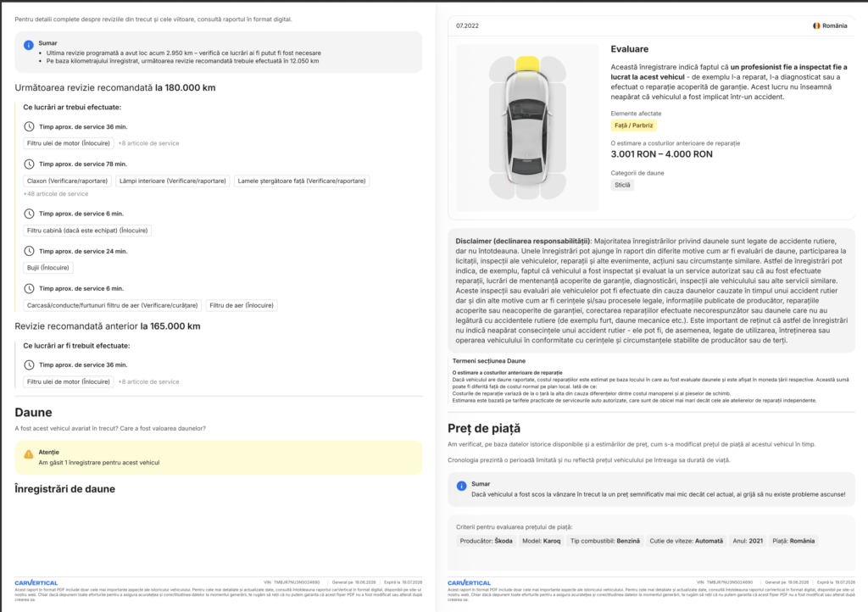Click 'Lămpi interioare (Verificare/raportare)' tag
This screenshot has height=612, width=868.
173,181
